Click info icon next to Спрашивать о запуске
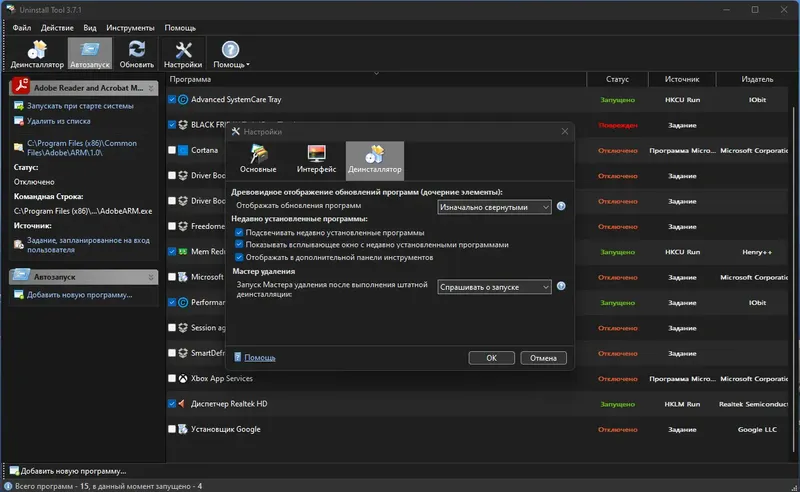Image resolution: width=800 pixels, height=492 pixels. (x=561, y=286)
